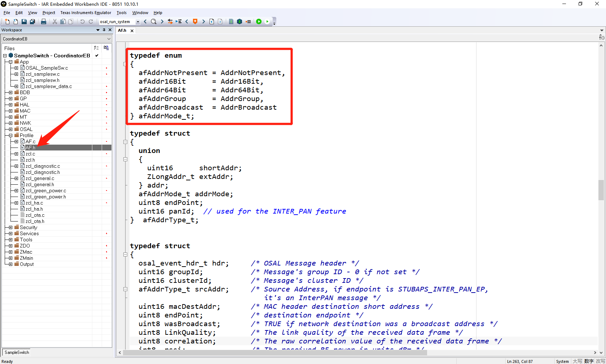This screenshot has height=364, width=606.
Task: Click the SampleSwitch workspace tab at bottom
Action: pyautogui.click(x=17, y=352)
